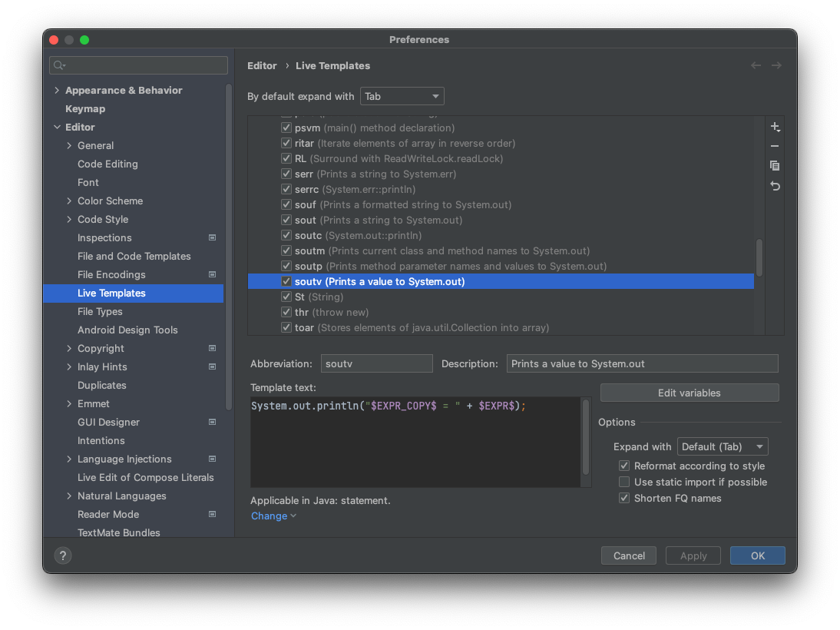Image resolution: width=840 pixels, height=630 pixels.
Task: Navigate back with left arrow icon
Action: [x=756, y=65]
